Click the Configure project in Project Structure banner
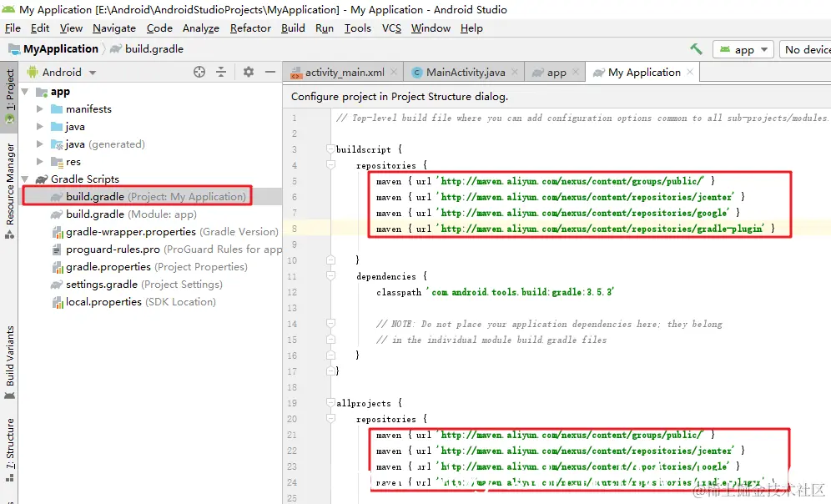831x504 pixels. click(400, 97)
